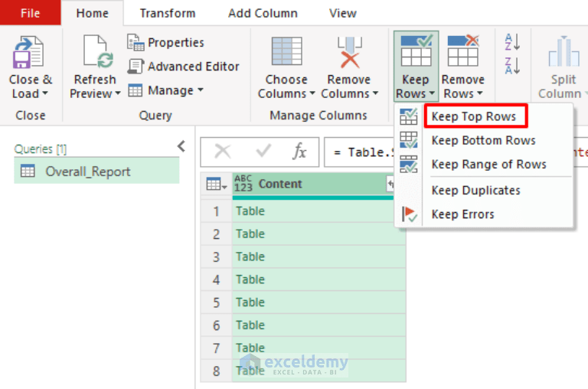Open the Advanced Editor
The image size is (588, 389).
183,67
